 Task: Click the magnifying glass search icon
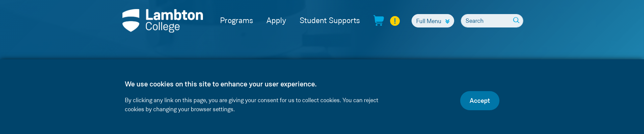(x=516, y=20)
